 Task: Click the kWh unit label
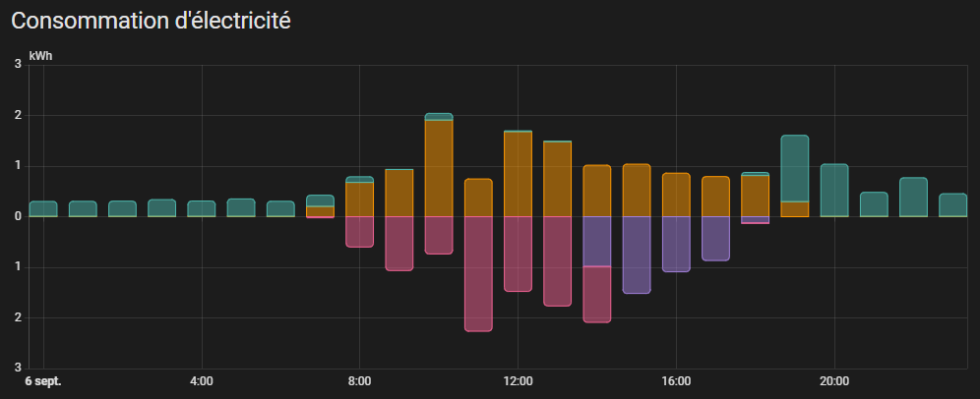pos(41,56)
